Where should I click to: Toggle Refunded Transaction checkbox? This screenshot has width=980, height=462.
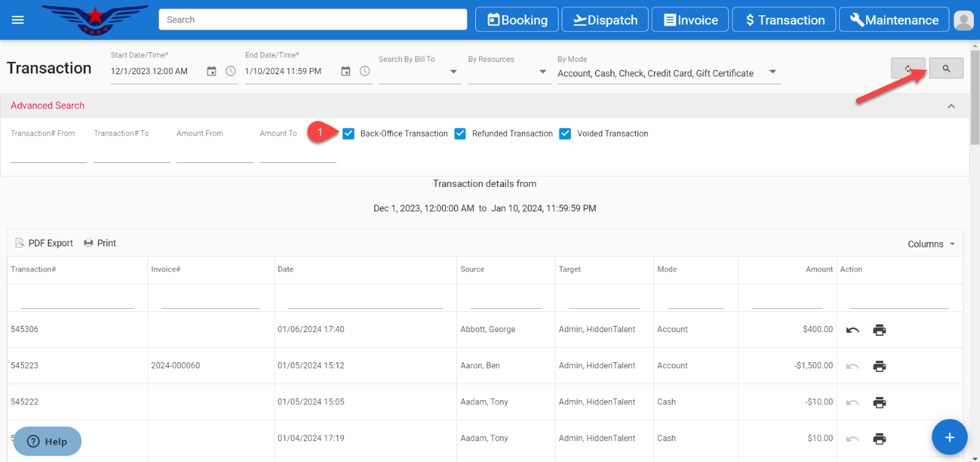(461, 134)
